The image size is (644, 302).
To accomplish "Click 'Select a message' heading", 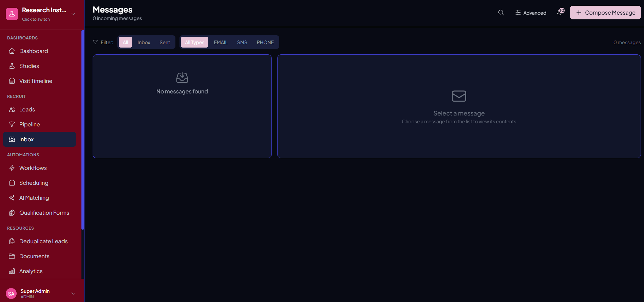I will [459, 113].
